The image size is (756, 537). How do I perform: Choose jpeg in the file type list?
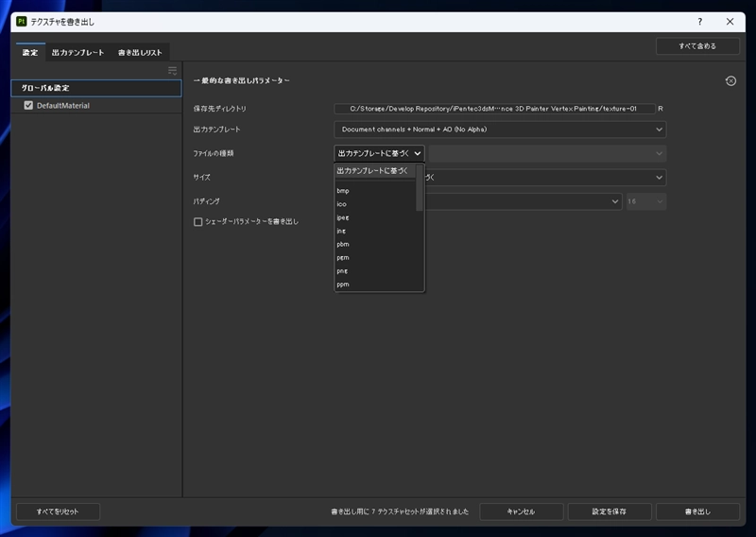click(x=375, y=217)
